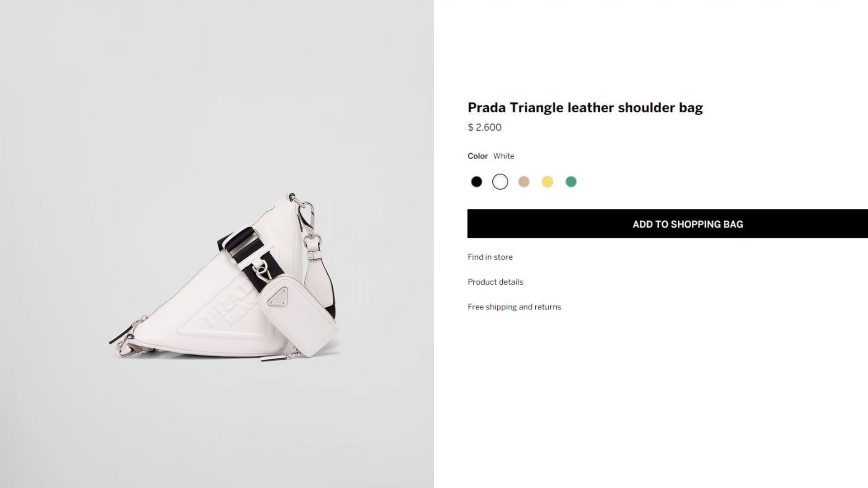Switch to the yellow color
The height and width of the screenshot is (488, 868).
coord(547,182)
